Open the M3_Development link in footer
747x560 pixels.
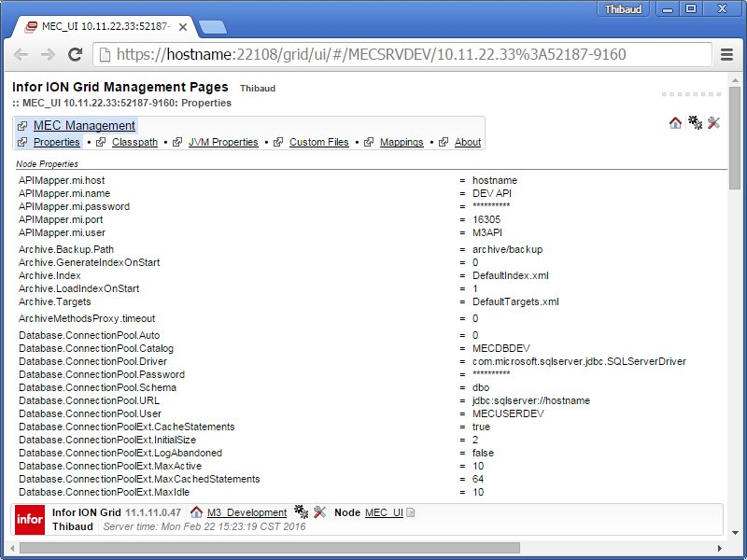click(x=247, y=512)
